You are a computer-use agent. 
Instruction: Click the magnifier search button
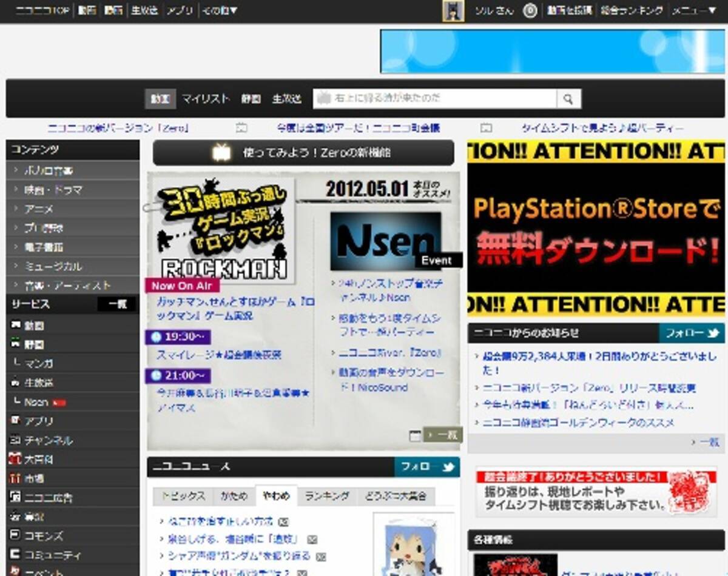click(x=568, y=99)
